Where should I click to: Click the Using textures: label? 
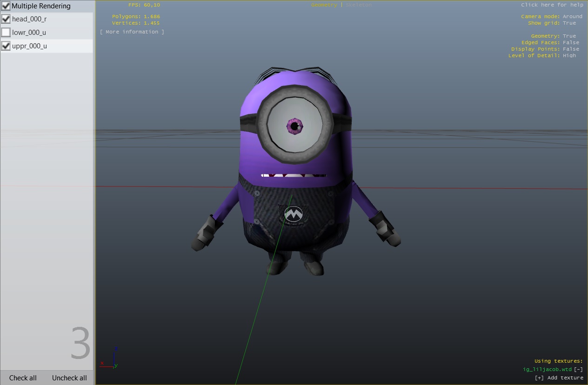click(558, 361)
